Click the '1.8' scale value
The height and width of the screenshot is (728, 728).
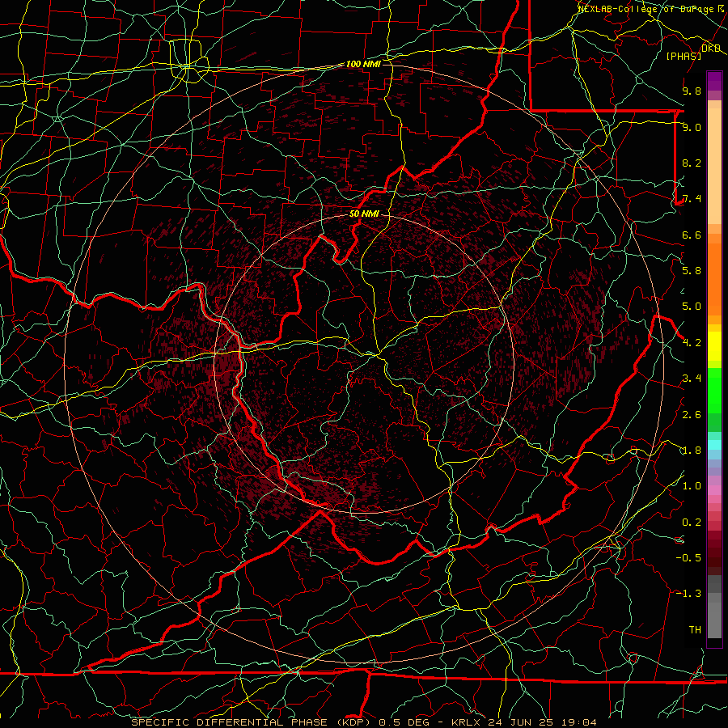(x=692, y=451)
